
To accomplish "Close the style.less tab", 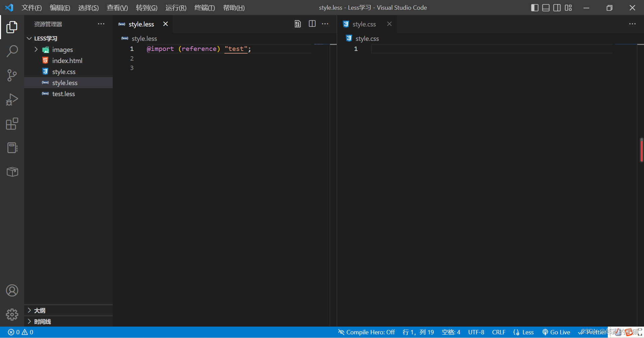I will (165, 24).
